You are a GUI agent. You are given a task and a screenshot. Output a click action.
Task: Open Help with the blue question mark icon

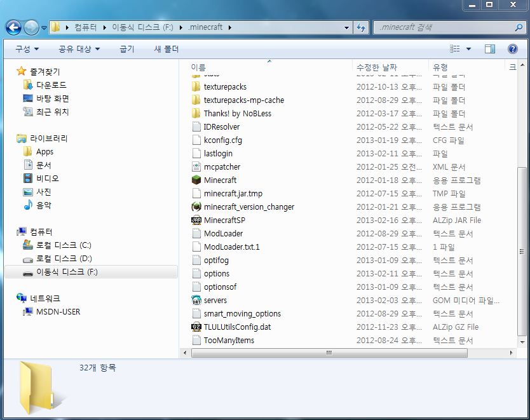pos(512,49)
